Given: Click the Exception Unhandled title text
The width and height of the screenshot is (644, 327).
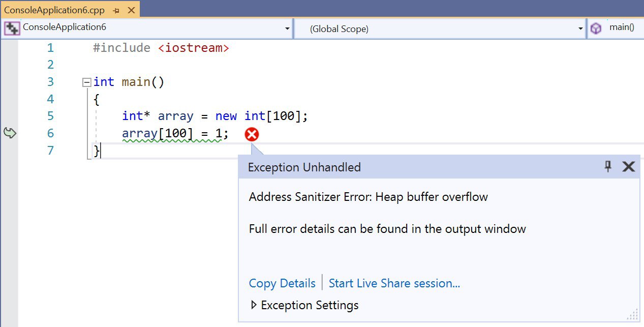Looking at the screenshot, I should [x=304, y=167].
